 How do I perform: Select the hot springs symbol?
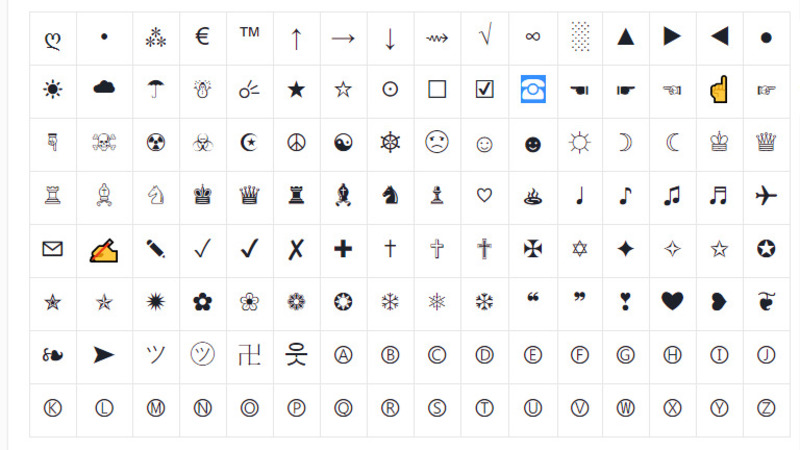pos(533,196)
